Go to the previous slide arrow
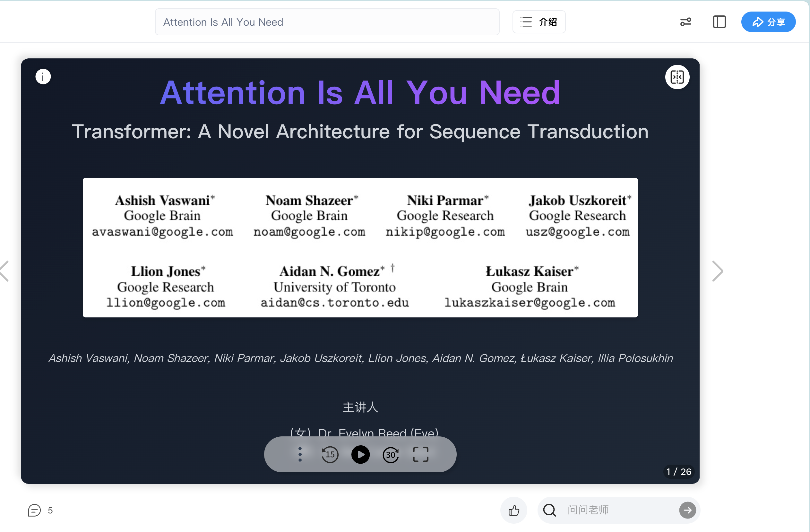 click(x=5, y=271)
